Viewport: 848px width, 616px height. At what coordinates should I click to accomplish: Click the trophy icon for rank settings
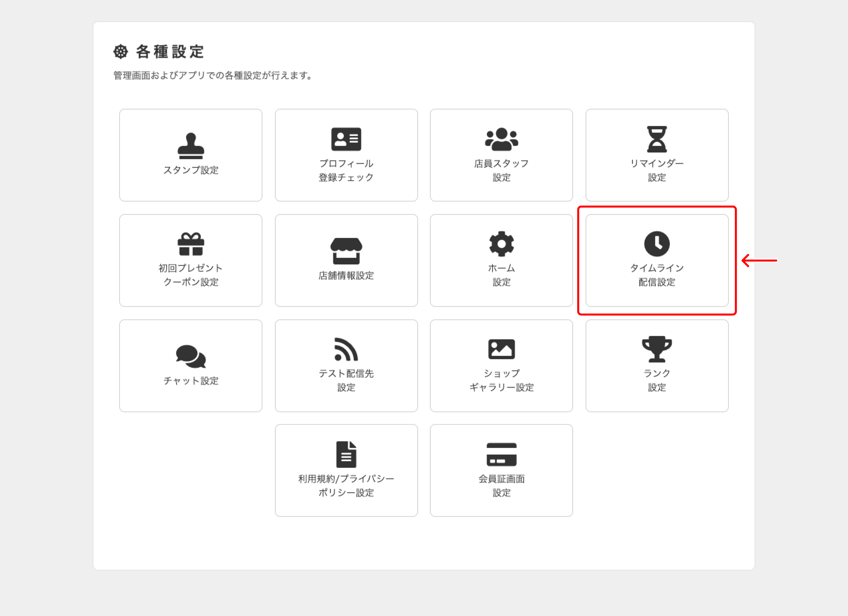pos(657,349)
